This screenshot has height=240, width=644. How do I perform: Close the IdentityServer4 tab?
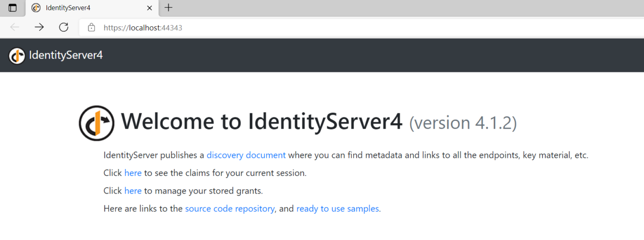tap(150, 8)
